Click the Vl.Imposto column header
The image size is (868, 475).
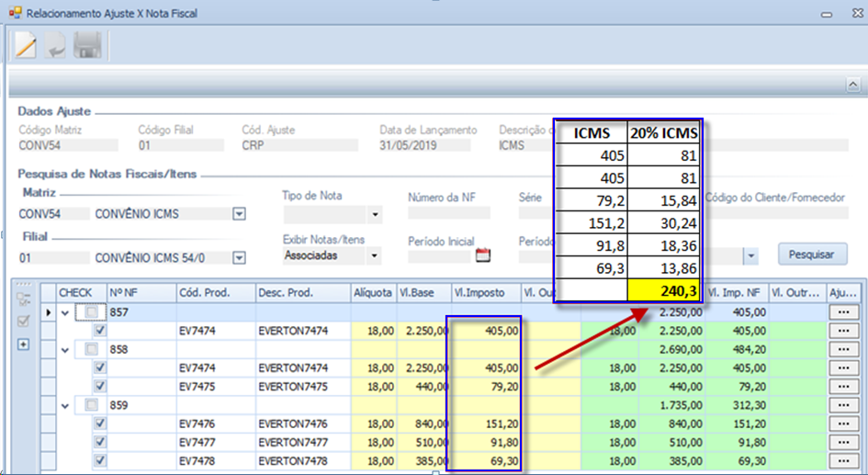point(482,292)
